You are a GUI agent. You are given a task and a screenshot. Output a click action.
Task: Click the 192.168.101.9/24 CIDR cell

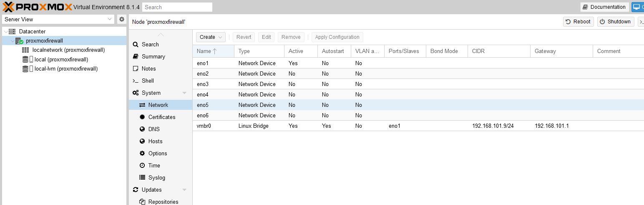(493, 126)
